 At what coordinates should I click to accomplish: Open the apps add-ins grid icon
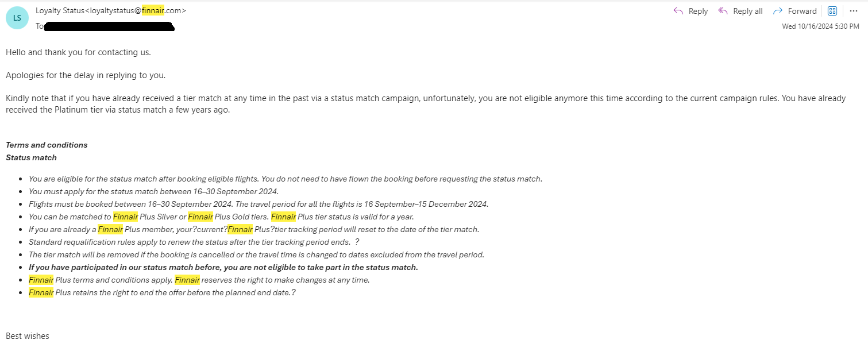click(x=832, y=11)
